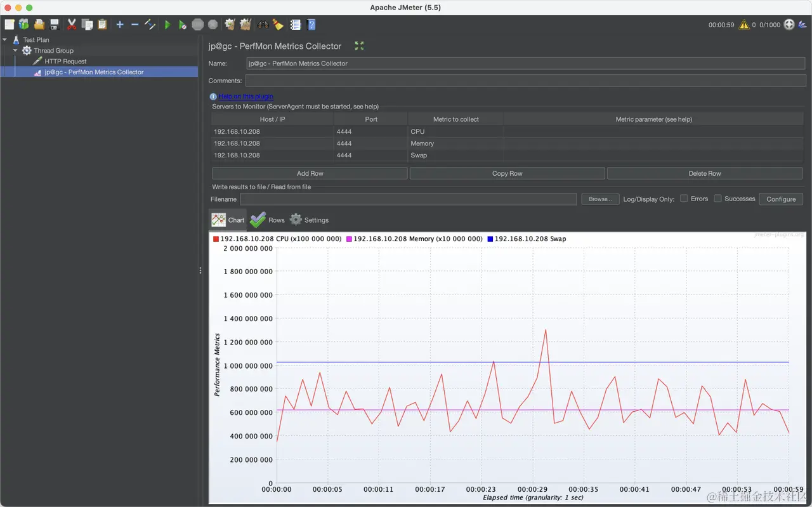Click the Browse... button
Screen dimensions: 812x507
pyautogui.click(x=600, y=199)
